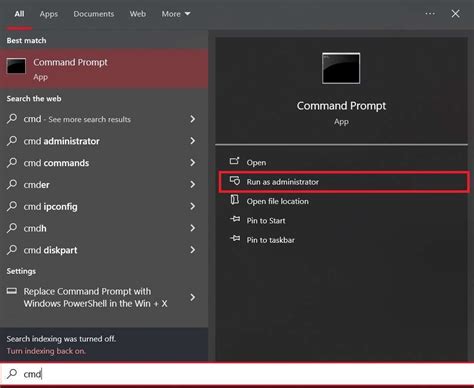Open the Command Prompt best match result

point(104,69)
